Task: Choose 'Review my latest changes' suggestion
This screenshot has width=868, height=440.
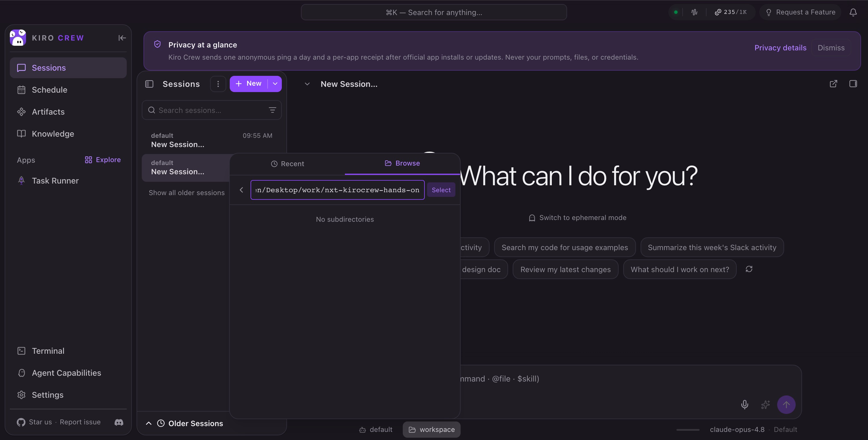Action: pyautogui.click(x=565, y=269)
